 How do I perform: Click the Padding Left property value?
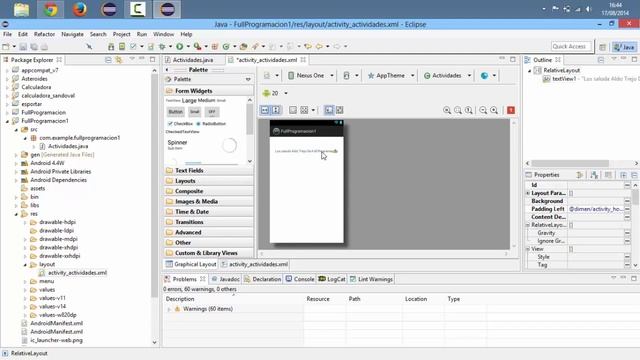[x=596, y=209]
